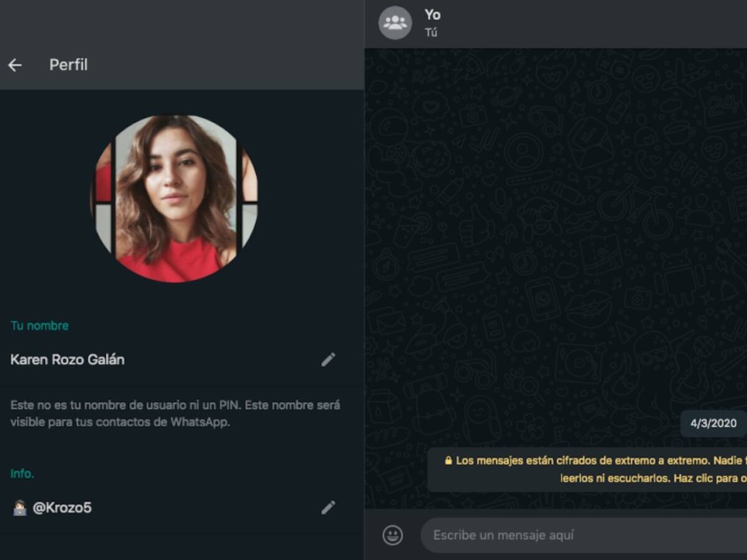Click the Perfil panel title
Viewport: 747px width, 560px height.
point(68,65)
